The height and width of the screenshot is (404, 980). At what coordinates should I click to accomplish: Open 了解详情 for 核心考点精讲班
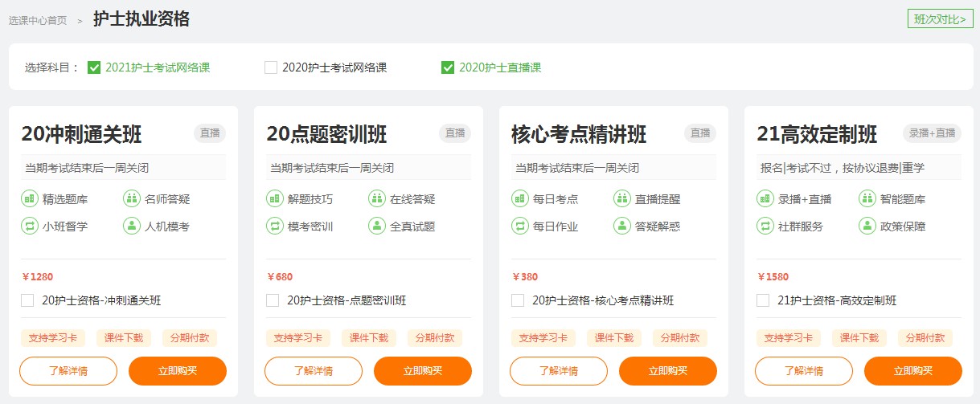(559, 371)
